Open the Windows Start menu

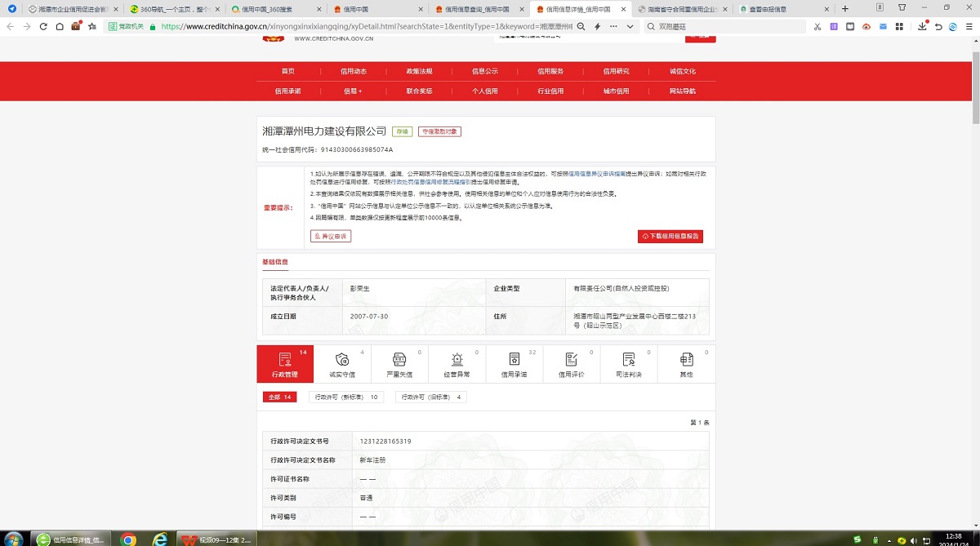14,539
